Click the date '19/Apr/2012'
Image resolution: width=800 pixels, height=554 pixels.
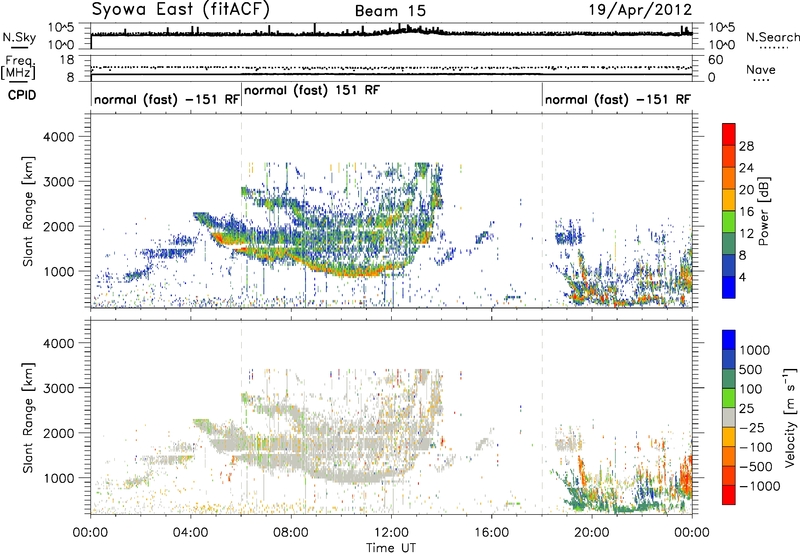pos(640,10)
